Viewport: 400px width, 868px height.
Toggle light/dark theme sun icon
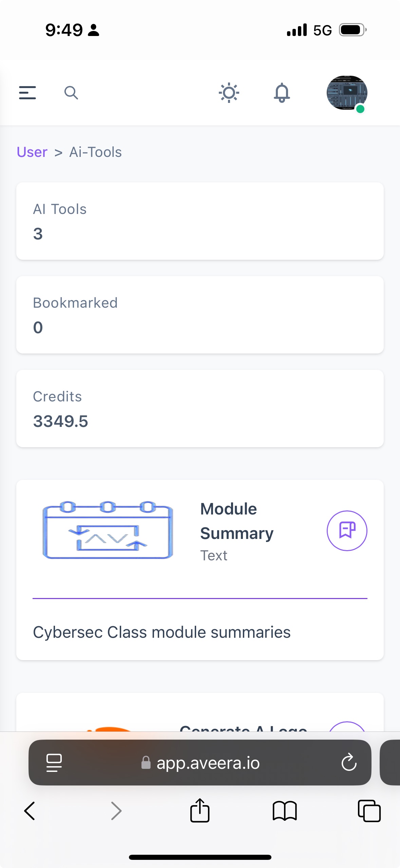(229, 93)
